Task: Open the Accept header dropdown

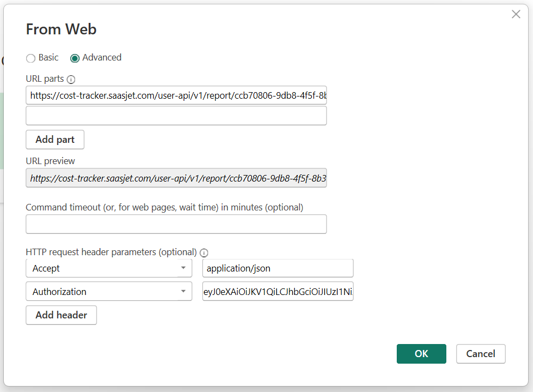Action: (x=109, y=268)
